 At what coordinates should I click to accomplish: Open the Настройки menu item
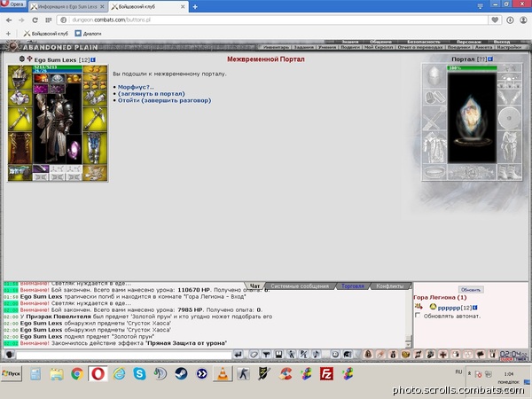tap(509, 48)
